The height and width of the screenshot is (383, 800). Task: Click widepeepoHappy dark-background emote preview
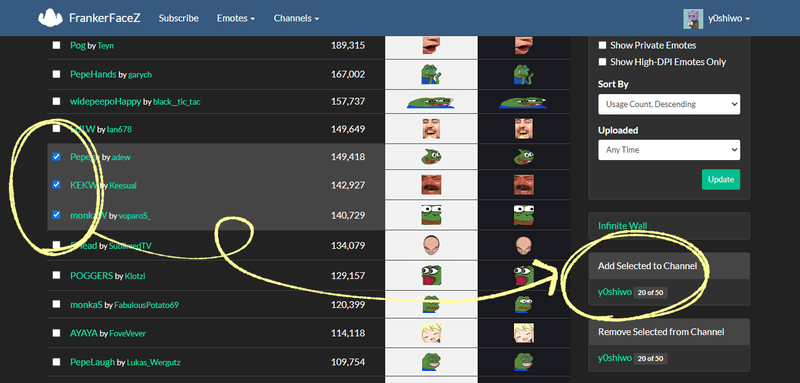pyautogui.click(x=523, y=102)
